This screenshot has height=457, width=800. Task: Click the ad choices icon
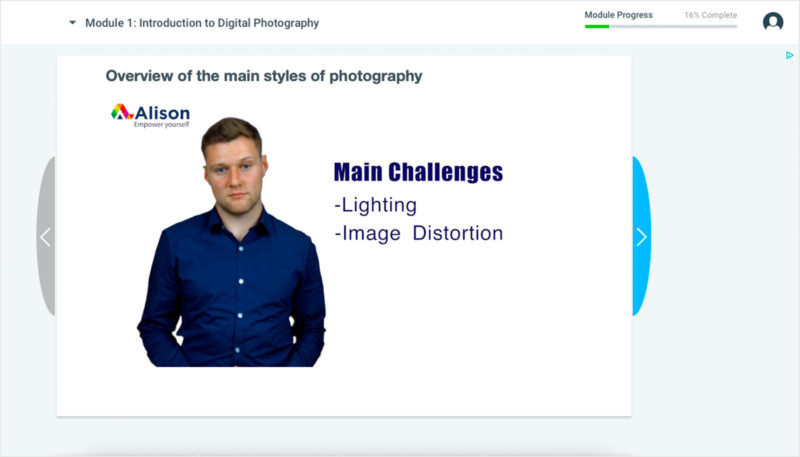790,55
